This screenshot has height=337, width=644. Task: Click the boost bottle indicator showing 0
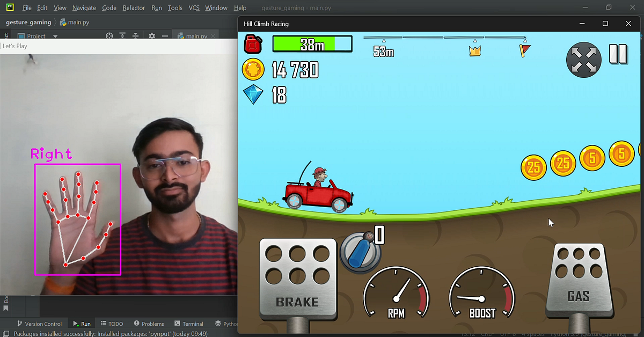tap(361, 251)
